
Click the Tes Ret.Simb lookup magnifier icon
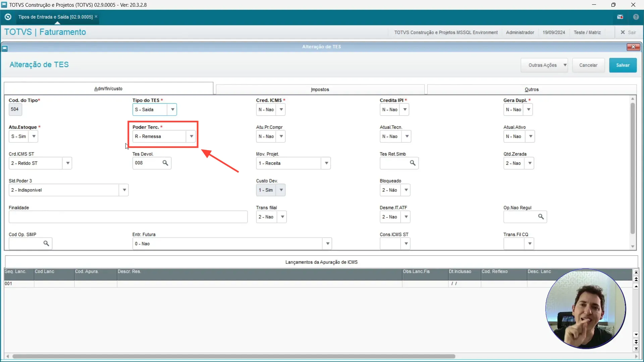413,163
